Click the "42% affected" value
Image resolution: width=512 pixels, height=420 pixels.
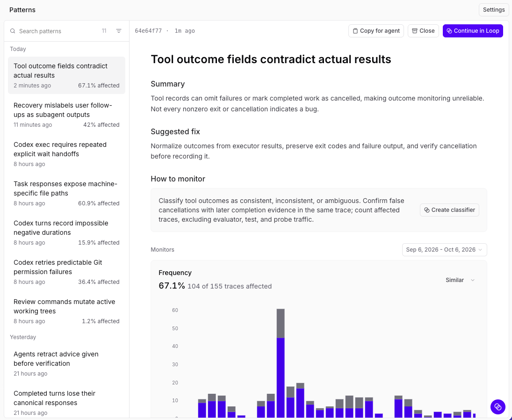[x=101, y=125]
